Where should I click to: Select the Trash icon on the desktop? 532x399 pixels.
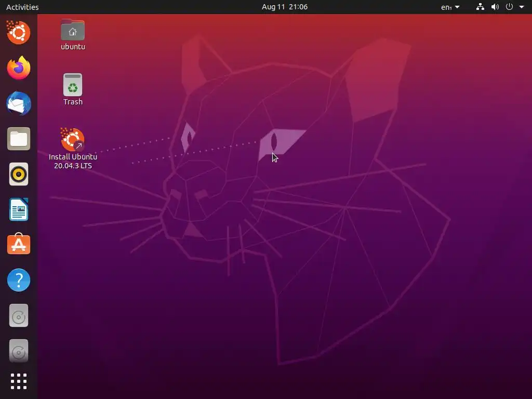73,89
